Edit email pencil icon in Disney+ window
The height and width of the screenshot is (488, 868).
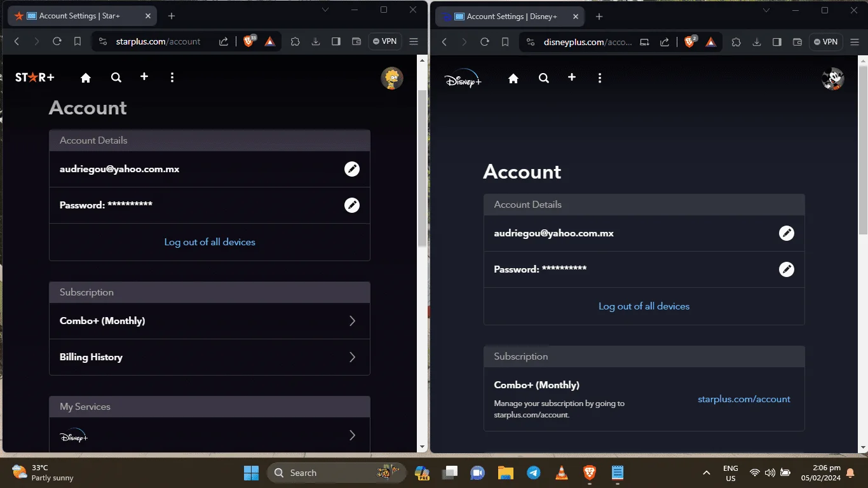pos(787,233)
